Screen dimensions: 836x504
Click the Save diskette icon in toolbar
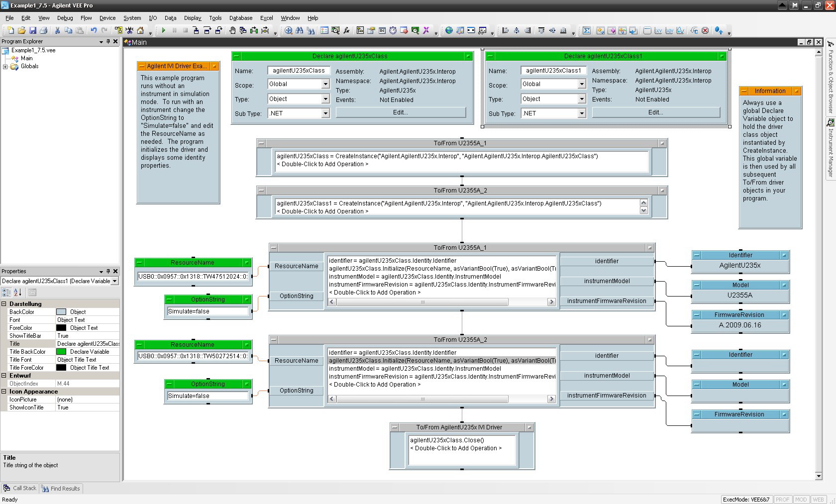click(x=32, y=30)
